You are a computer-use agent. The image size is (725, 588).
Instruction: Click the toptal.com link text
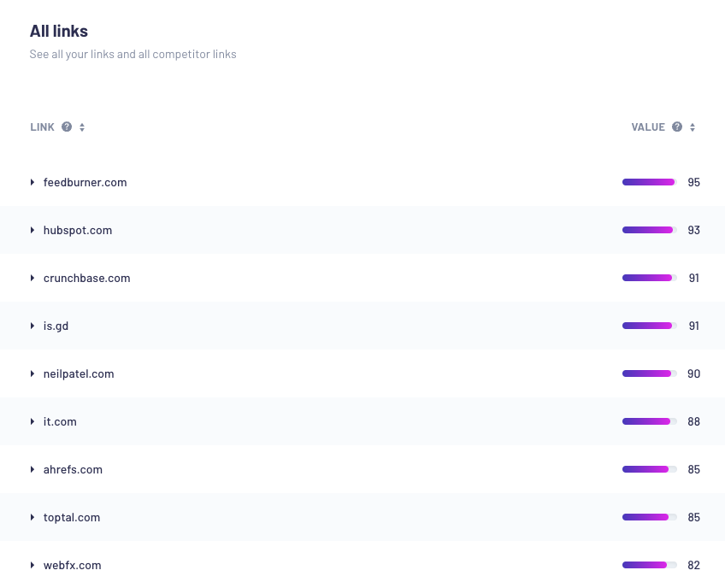point(72,517)
